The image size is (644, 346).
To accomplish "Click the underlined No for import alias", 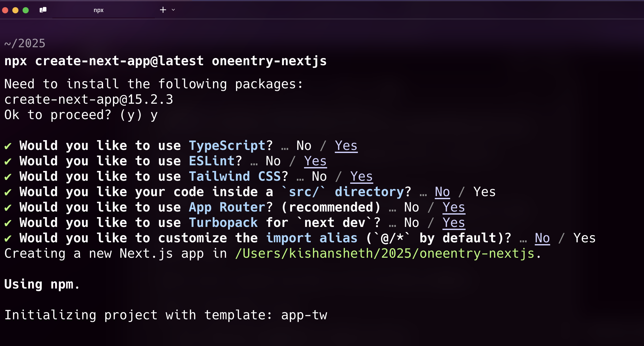I will pos(542,238).
